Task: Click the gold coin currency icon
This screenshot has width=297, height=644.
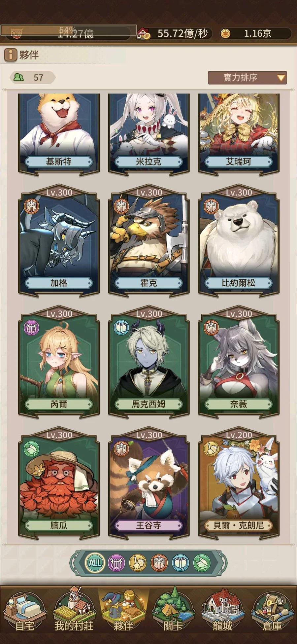Action: tap(226, 33)
